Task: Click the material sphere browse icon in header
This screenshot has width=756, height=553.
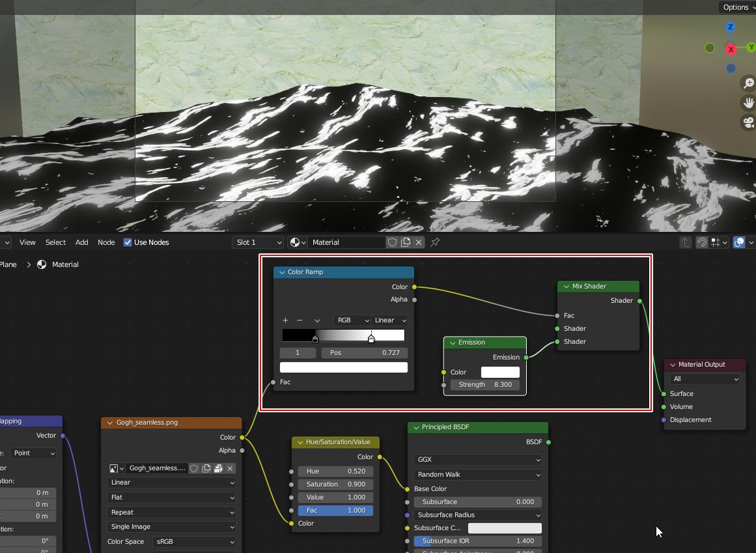Action: click(x=296, y=242)
